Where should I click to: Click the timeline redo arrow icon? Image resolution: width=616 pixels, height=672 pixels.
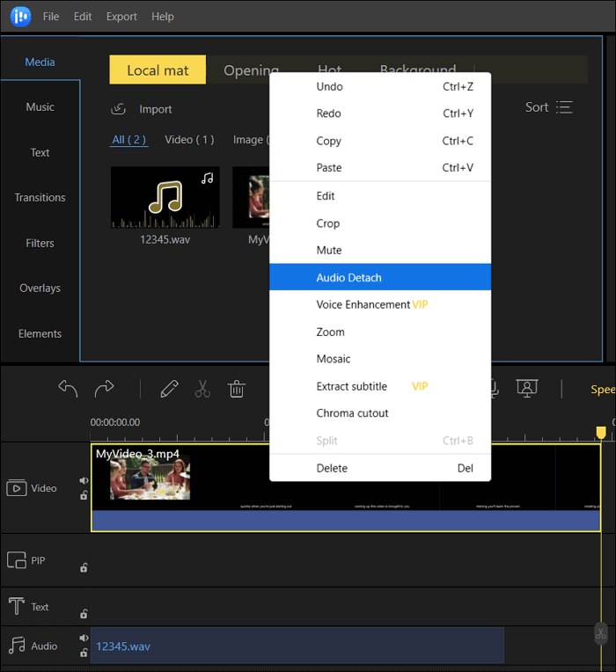point(104,389)
